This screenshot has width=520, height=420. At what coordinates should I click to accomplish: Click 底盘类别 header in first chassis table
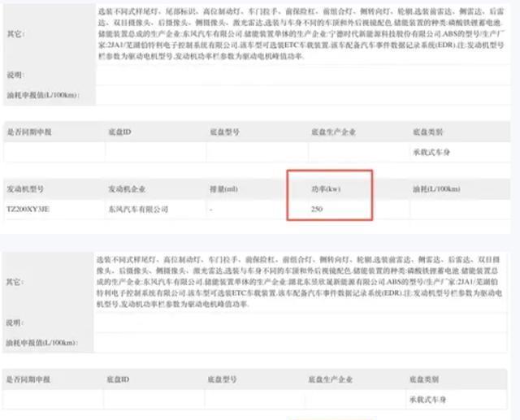click(x=428, y=131)
